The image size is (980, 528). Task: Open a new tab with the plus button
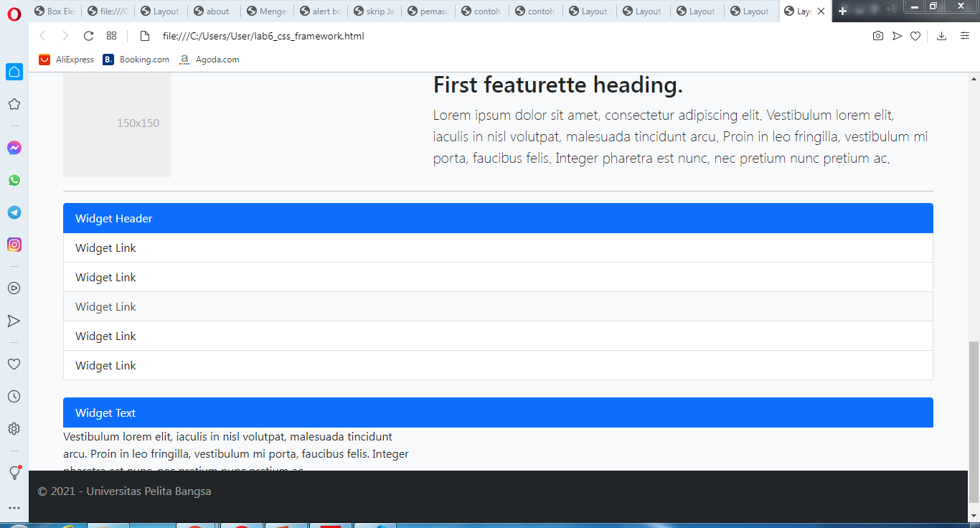click(x=842, y=11)
